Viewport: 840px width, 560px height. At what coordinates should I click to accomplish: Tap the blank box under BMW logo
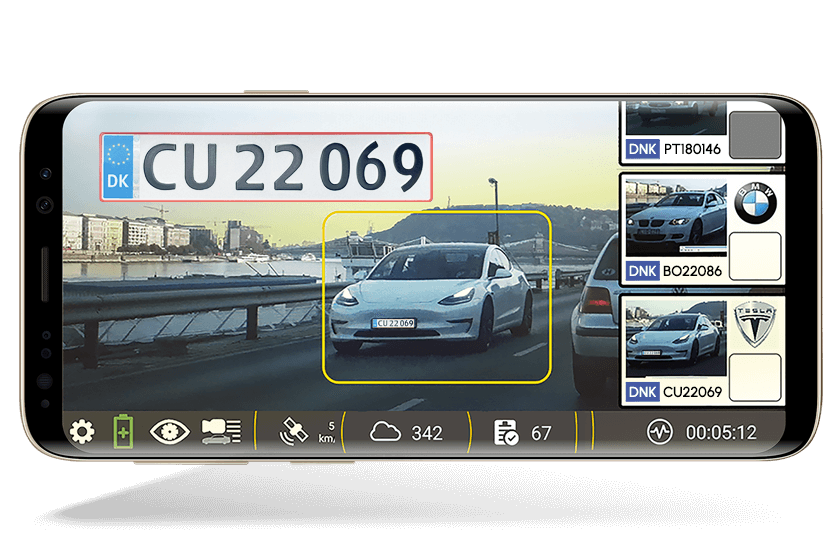[x=755, y=256]
